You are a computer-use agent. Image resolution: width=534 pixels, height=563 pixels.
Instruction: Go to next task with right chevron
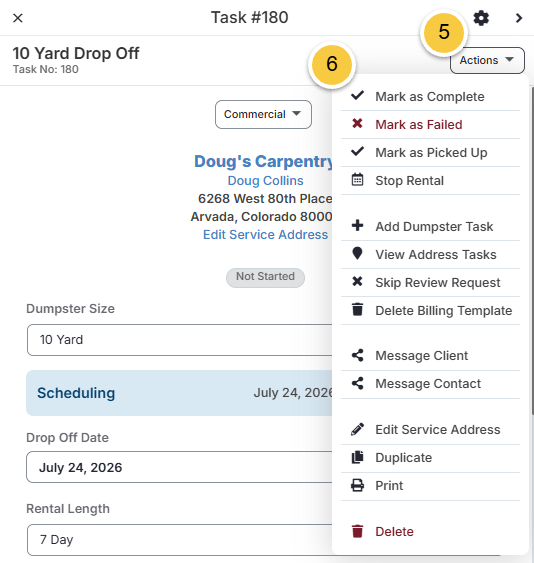tap(519, 18)
